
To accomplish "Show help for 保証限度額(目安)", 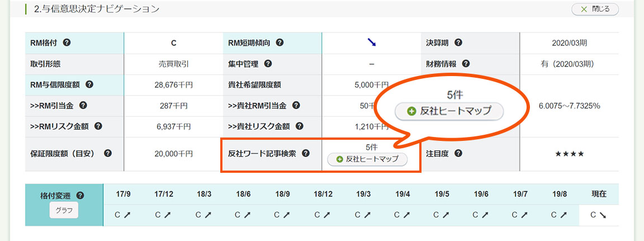I will click(x=107, y=153).
